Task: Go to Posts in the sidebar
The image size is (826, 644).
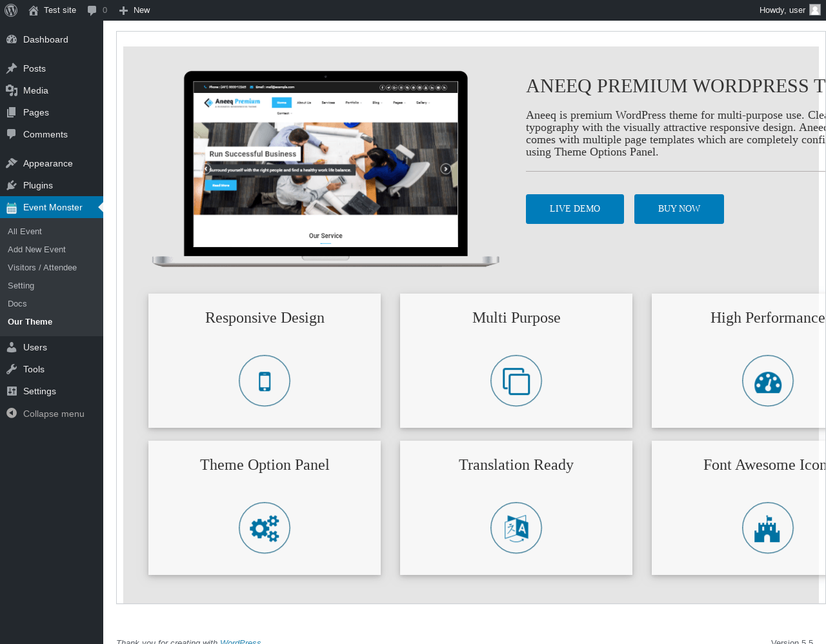Action: pyautogui.click(x=34, y=68)
